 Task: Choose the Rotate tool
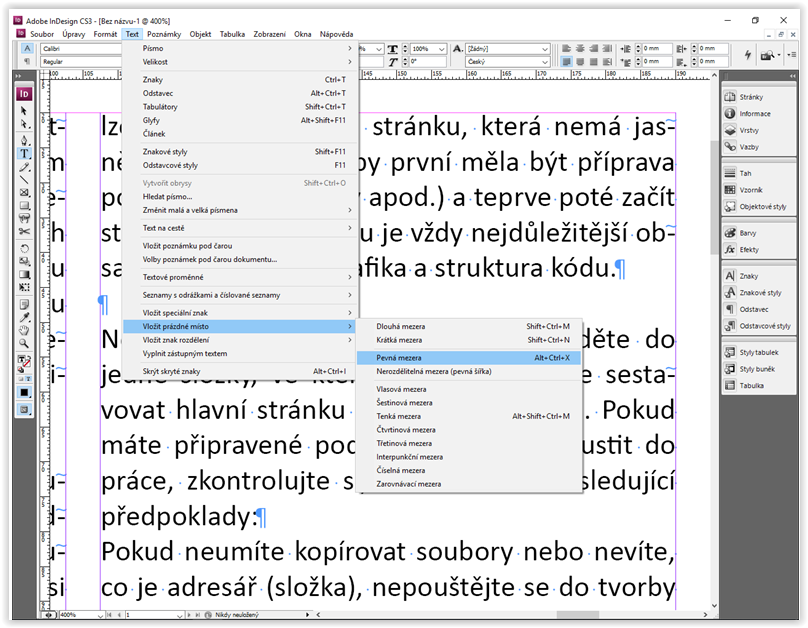point(24,248)
